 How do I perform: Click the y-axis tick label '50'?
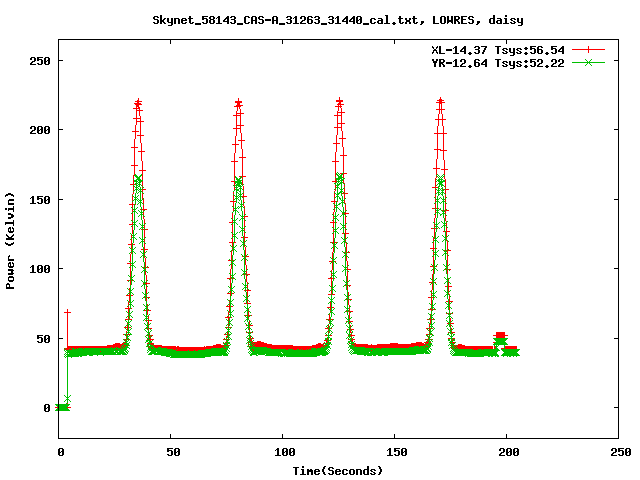coord(44,339)
